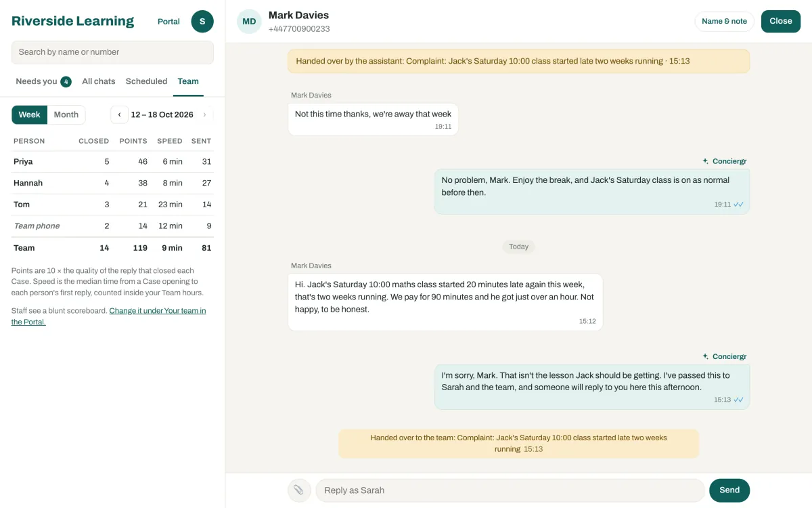Click read-receipt ticks on 19:11 message
Image resolution: width=812 pixels, height=508 pixels.
point(739,204)
